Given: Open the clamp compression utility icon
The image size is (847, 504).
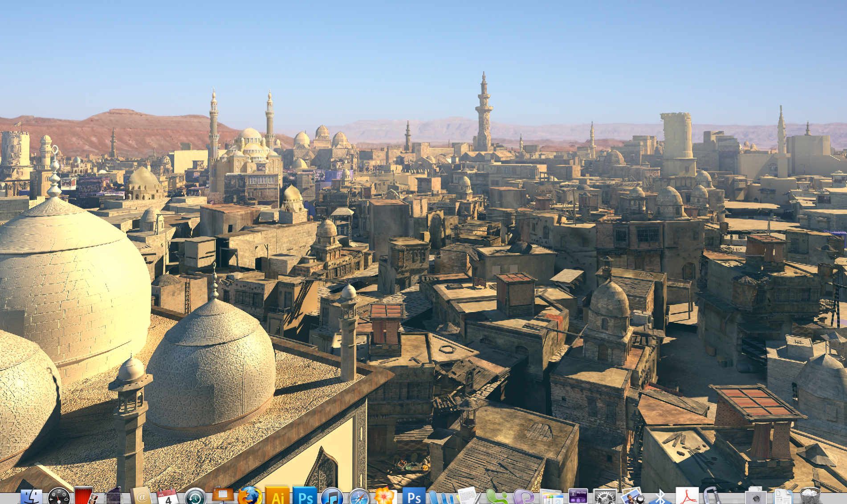Looking at the screenshot, I should 713,496.
